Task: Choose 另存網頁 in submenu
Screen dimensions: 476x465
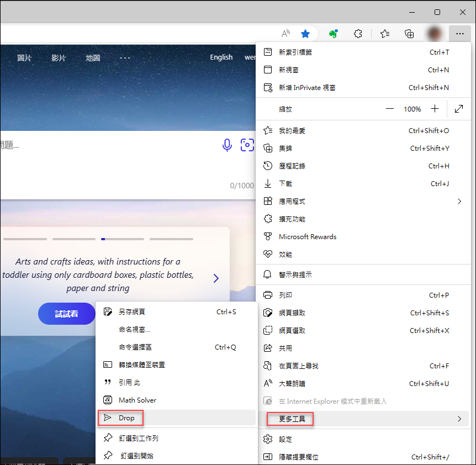Action: pos(176,311)
